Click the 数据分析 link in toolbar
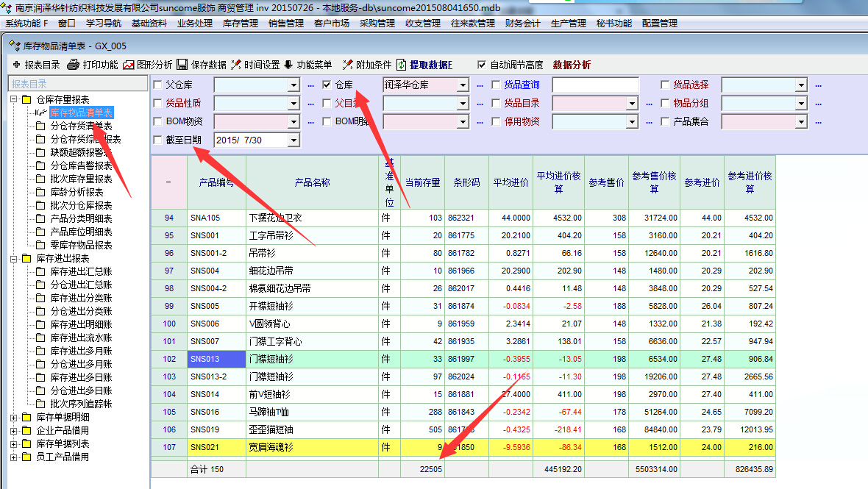 click(x=572, y=65)
